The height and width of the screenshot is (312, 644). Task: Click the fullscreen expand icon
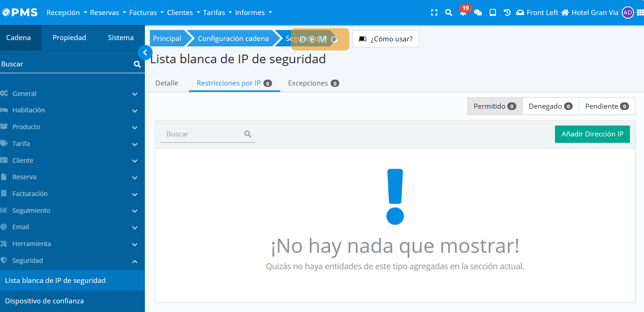434,13
